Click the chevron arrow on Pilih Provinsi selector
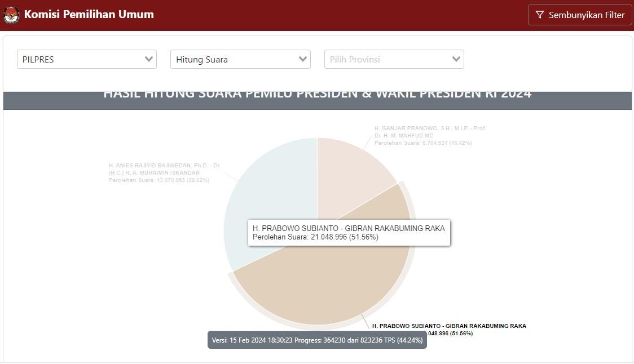 (x=456, y=59)
